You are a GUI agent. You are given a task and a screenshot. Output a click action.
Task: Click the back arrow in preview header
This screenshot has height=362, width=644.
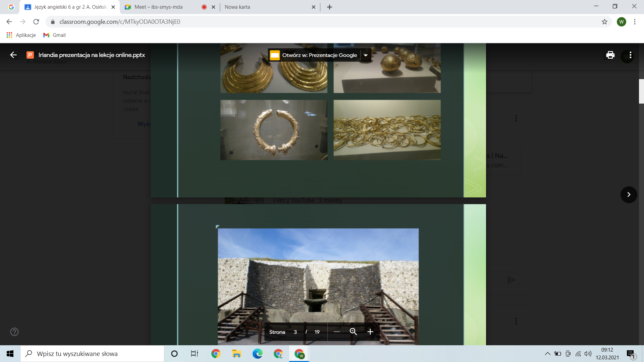tap(13, 55)
